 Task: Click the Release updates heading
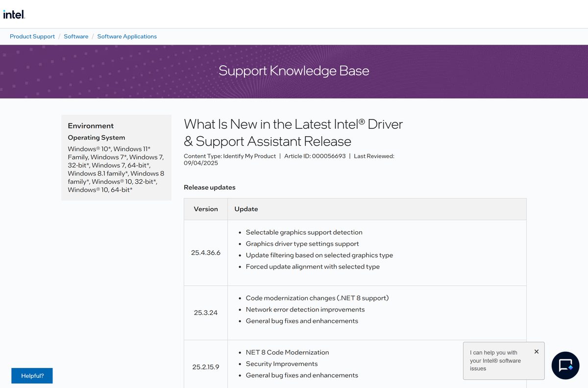(x=210, y=187)
